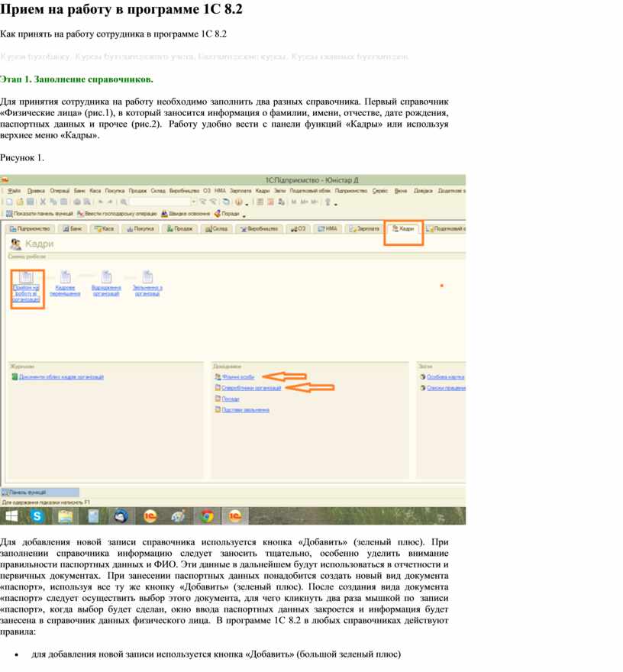Open Фізичні особи directory link
Viewport: 623px width, 672px height.
238,376
